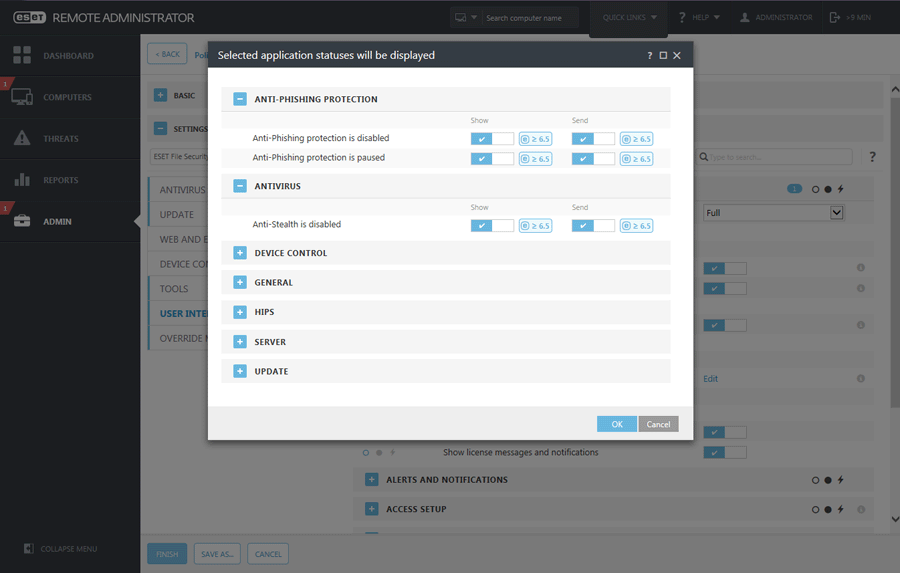Click the Reports bar chart icon
This screenshot has height=573, width=900.
(22, 180)
